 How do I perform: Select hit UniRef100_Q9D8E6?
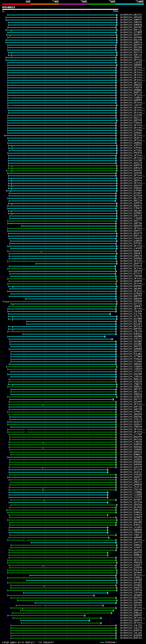(x=131, y=65)
